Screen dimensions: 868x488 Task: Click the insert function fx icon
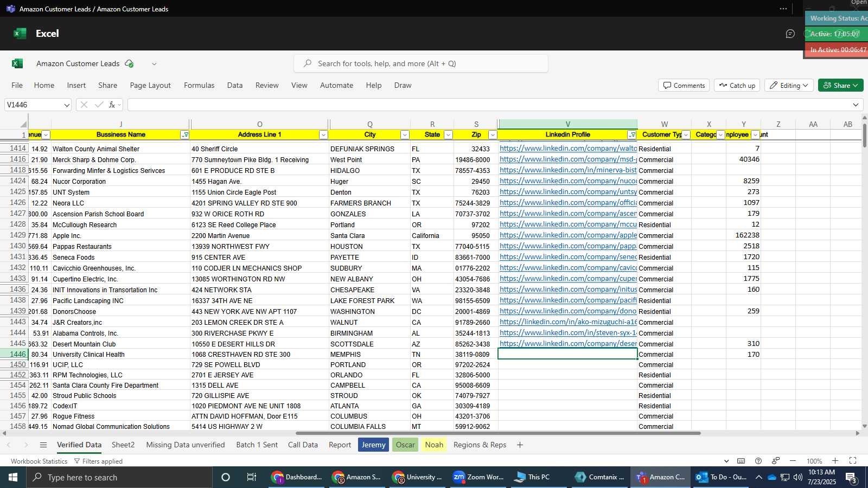(112, 105)
